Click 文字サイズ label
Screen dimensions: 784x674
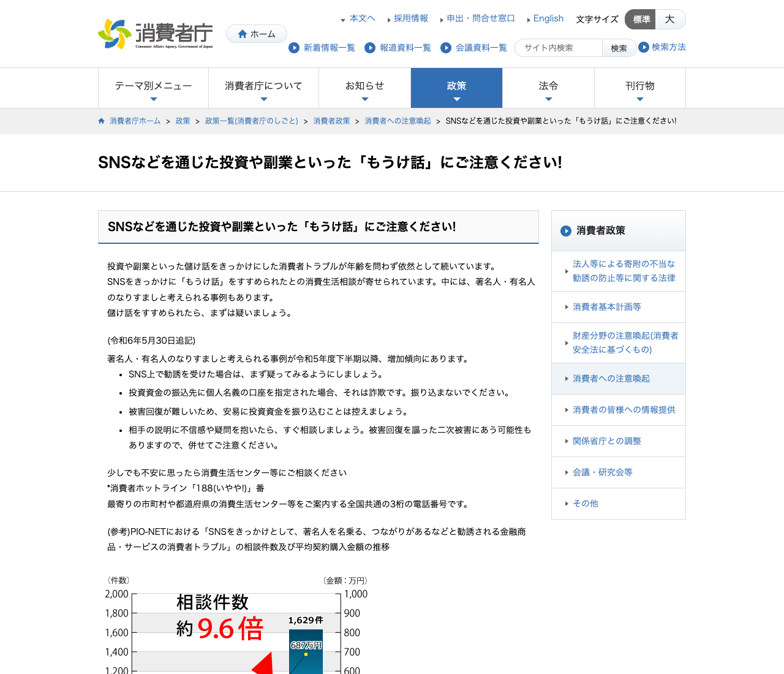[x=597, y=19]
